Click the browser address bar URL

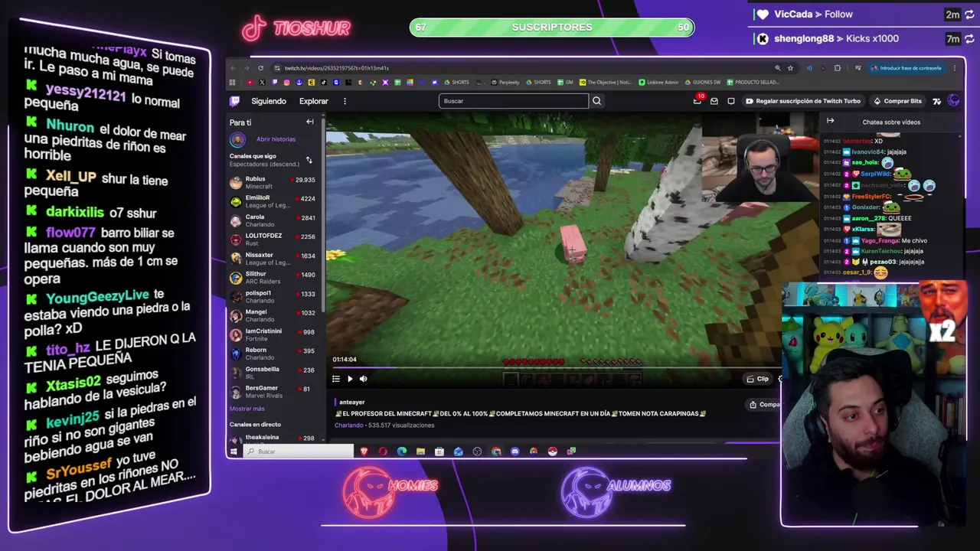(337, 68)
